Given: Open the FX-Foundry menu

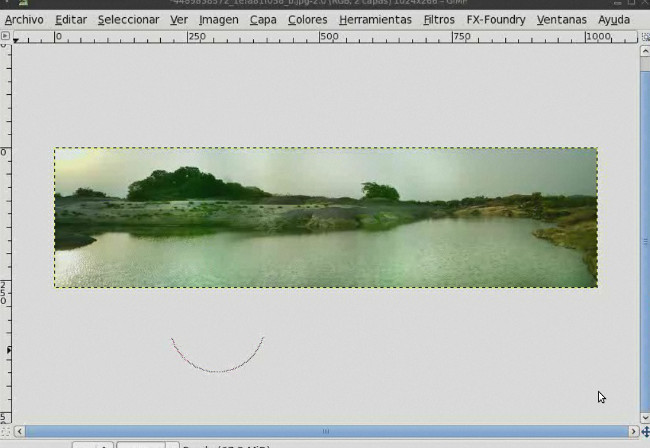Looking at the screenshot, I should [495, 19].
